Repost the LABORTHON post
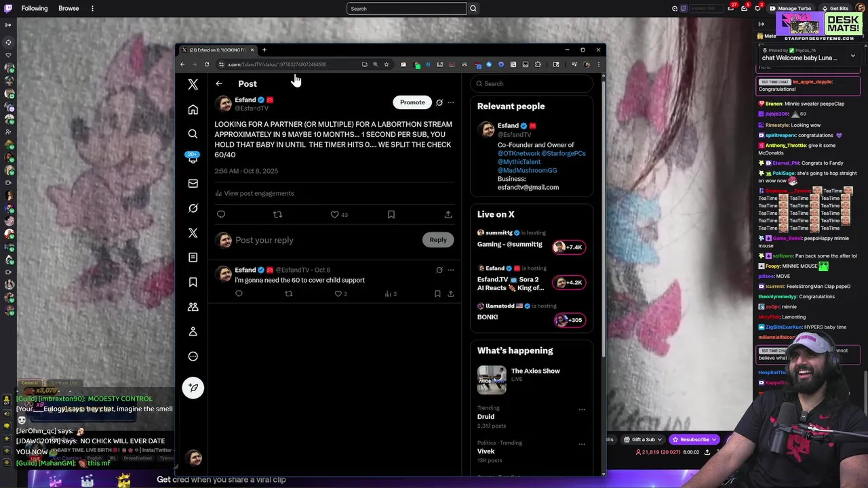Viewport: 868px width, 488px height. point(277,214)
